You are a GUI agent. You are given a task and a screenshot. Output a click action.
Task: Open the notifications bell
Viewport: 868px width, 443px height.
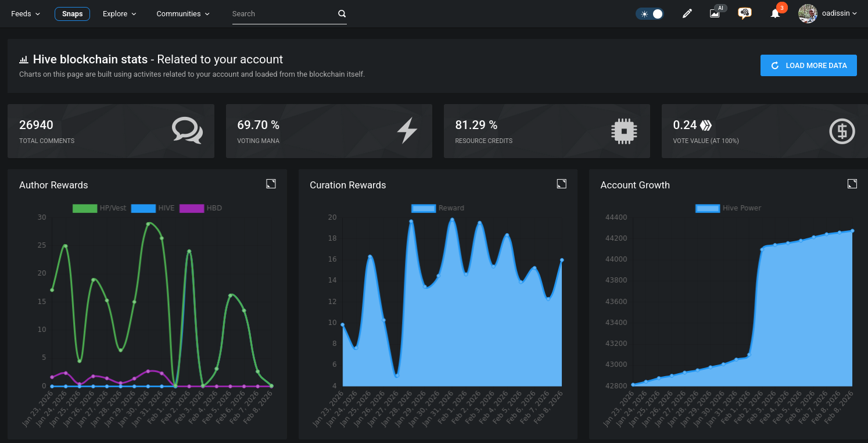point(775,13)
